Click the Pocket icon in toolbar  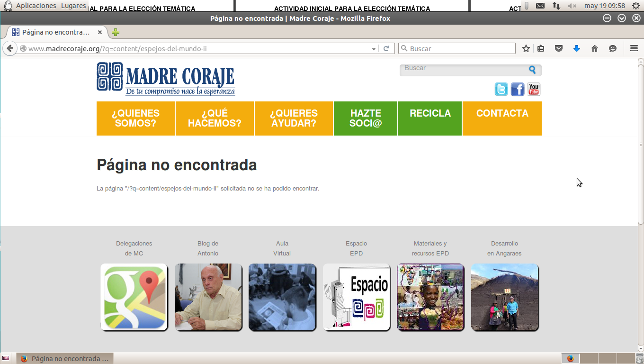pyautogui.click(x=559, y=48)
